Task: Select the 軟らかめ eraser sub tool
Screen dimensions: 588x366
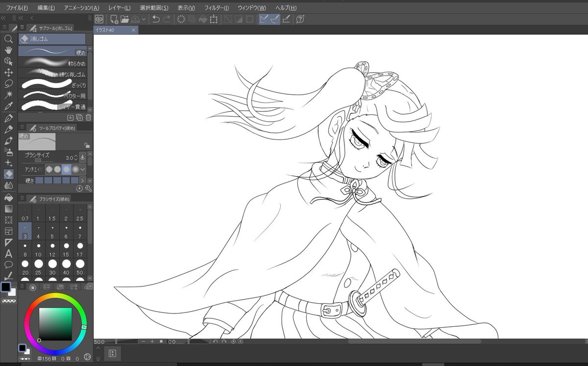Action: coord(53,63)
